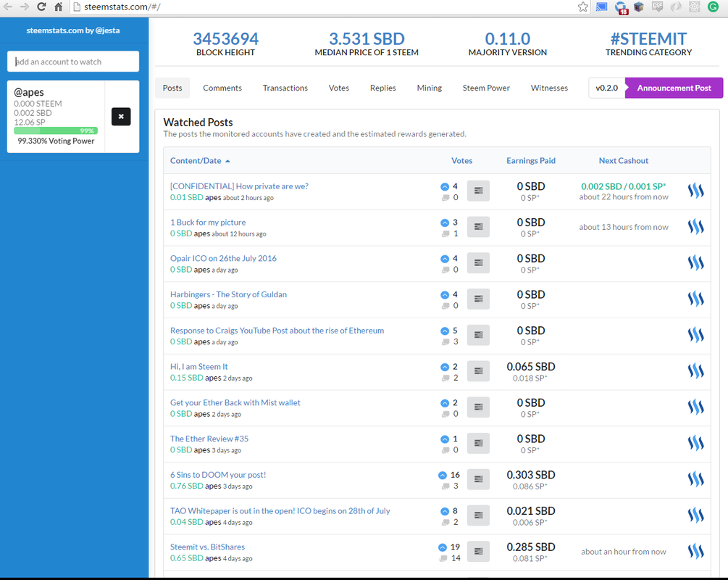Screen dimensions: 728x580
Task: Open Steemit icon for TAO Whitepaper post
Action: pyautogui.click(x=695, y=515)
